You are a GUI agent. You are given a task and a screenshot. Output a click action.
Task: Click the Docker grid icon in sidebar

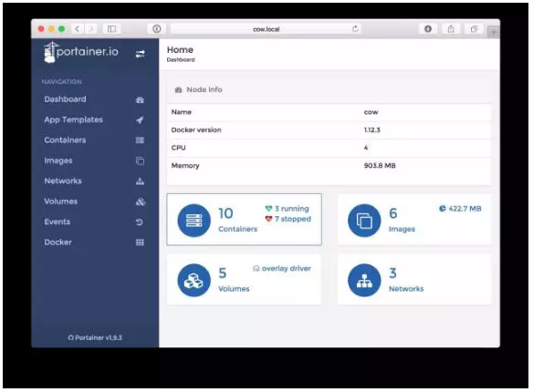[140, 242]
